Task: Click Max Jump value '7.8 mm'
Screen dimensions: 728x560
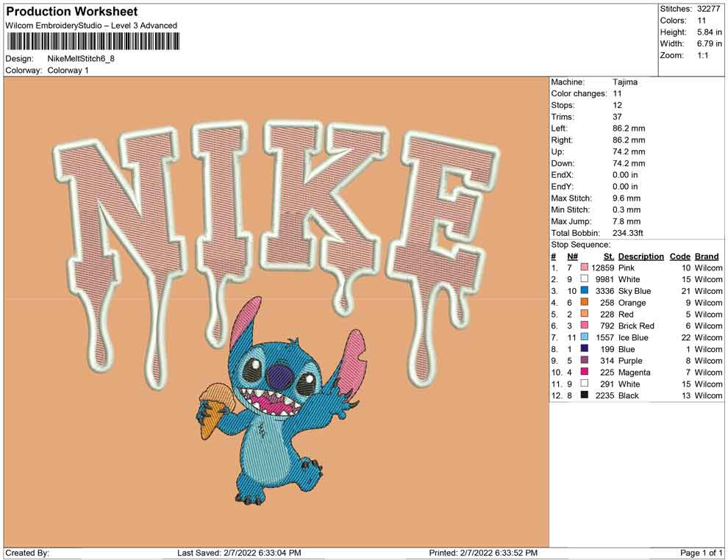Action: click(627, 221)
